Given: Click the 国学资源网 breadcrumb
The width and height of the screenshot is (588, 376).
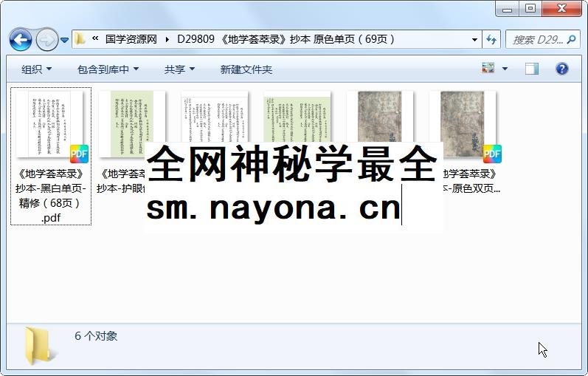Looking at the screenshot, I should coord(131,39).
